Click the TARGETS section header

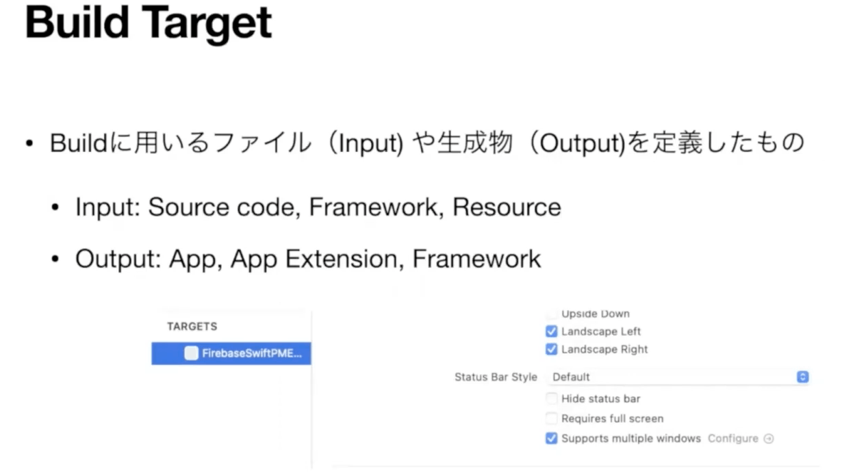pyautogui.click(x=192, y=327)
